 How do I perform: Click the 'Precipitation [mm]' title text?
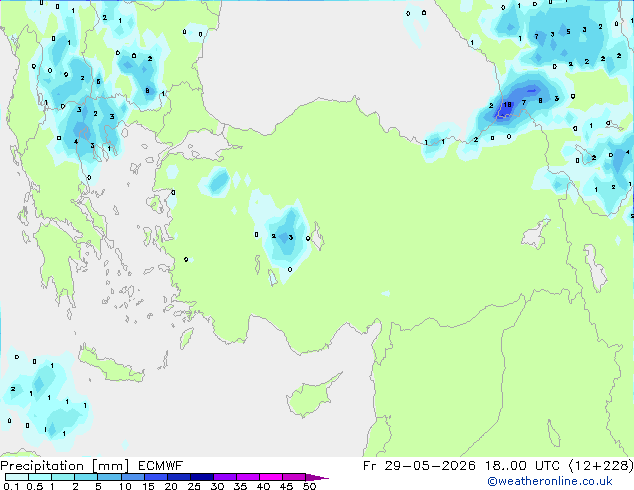click(64, 466)
